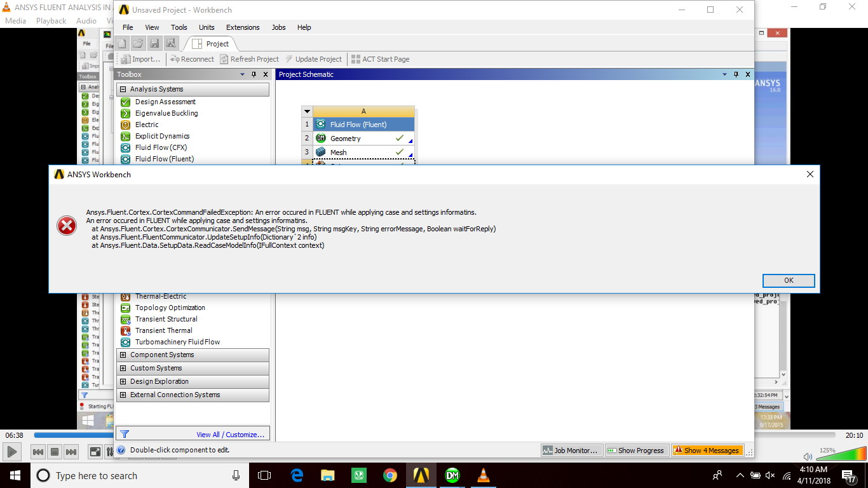Click the Open project folder icon
The image size is (868, 488).
point(138,43)
